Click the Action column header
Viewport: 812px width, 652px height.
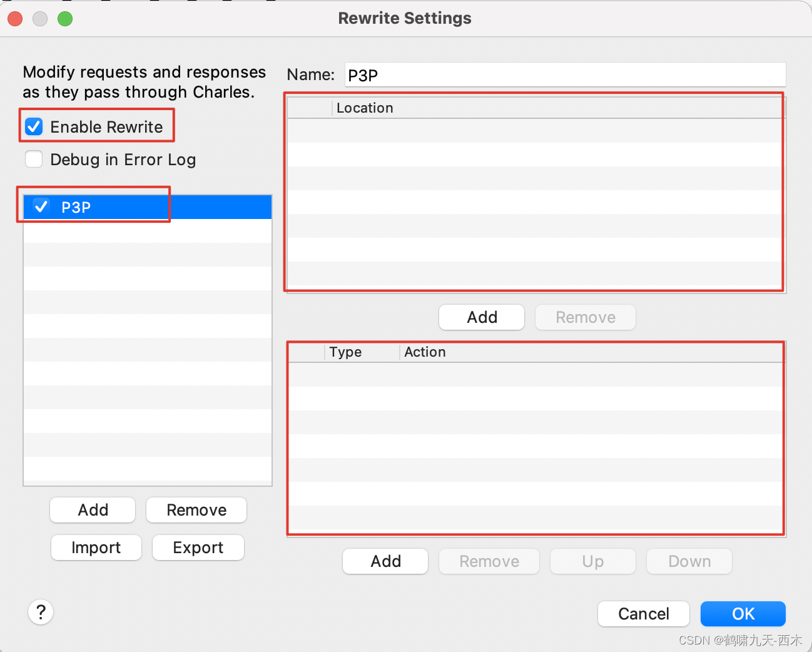coord(592,352)
